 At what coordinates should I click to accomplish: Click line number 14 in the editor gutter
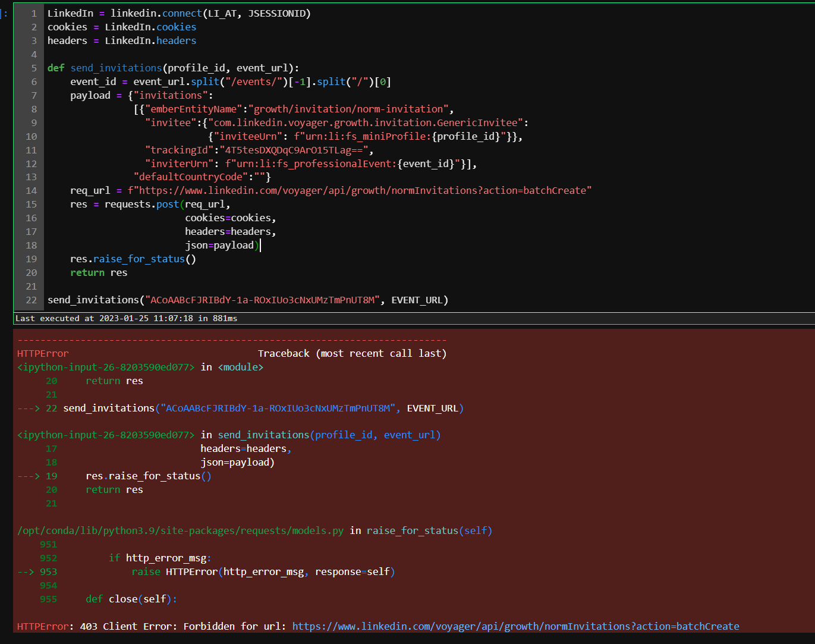pos(31,190)
